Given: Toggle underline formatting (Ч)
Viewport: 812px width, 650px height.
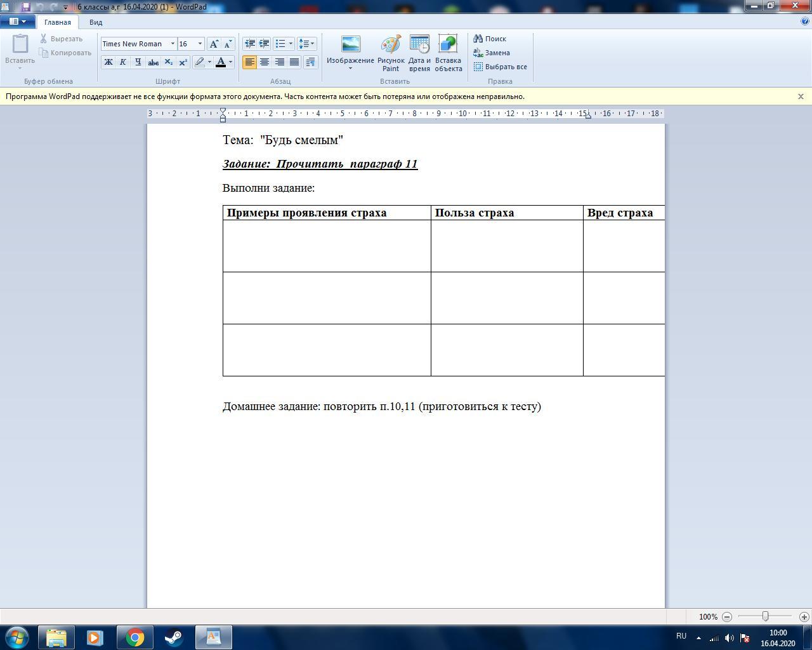Looking at the screenshot, I should coord(138,62).
